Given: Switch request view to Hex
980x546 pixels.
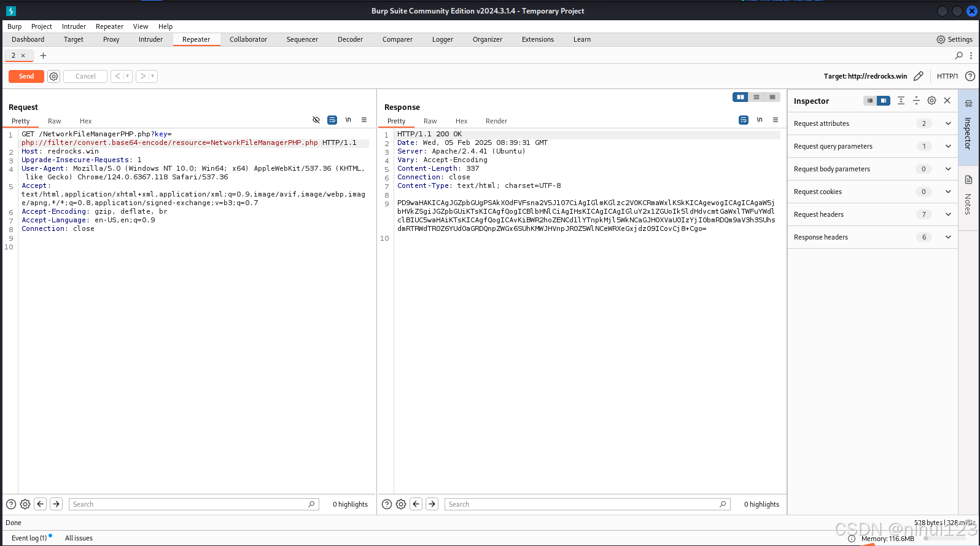Looking at the screenshot, I should (x=85, y=121).
